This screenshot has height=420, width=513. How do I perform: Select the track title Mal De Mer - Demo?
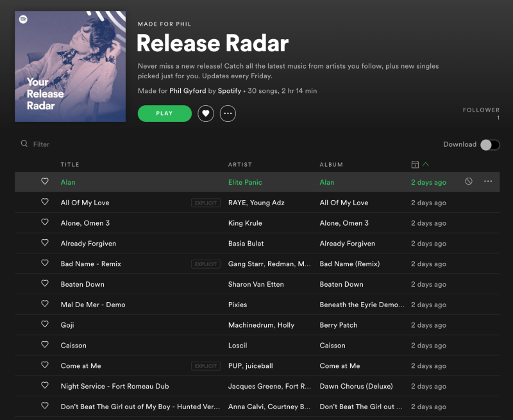click(x=93, y=305)
